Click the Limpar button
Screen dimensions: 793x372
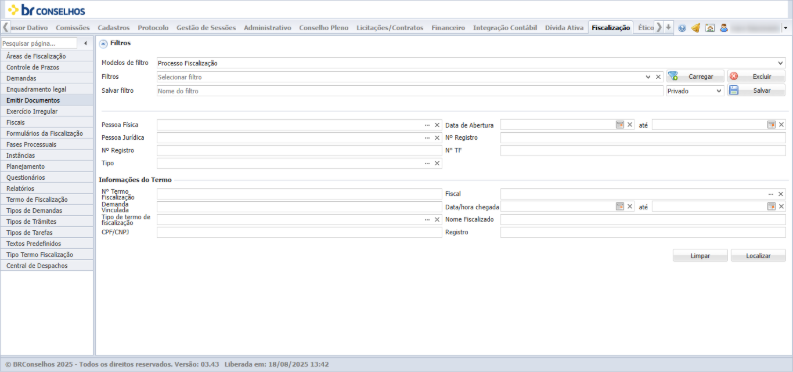coord(700,256)
